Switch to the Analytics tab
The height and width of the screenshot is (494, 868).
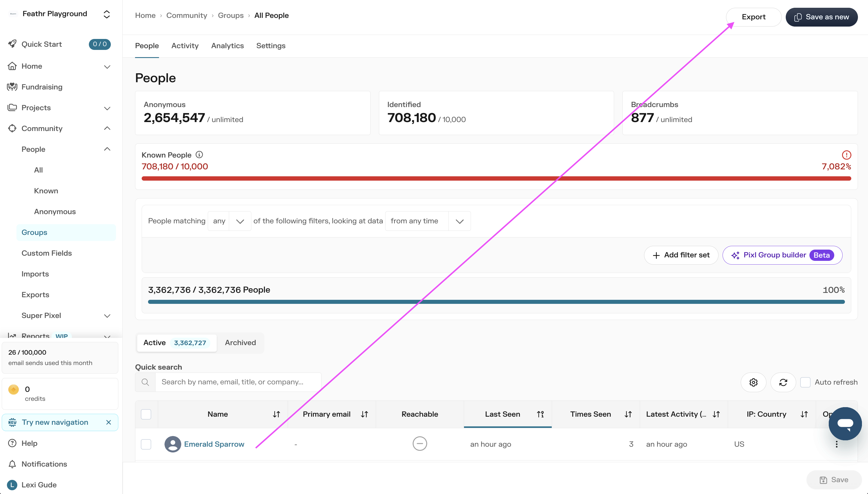227,46
